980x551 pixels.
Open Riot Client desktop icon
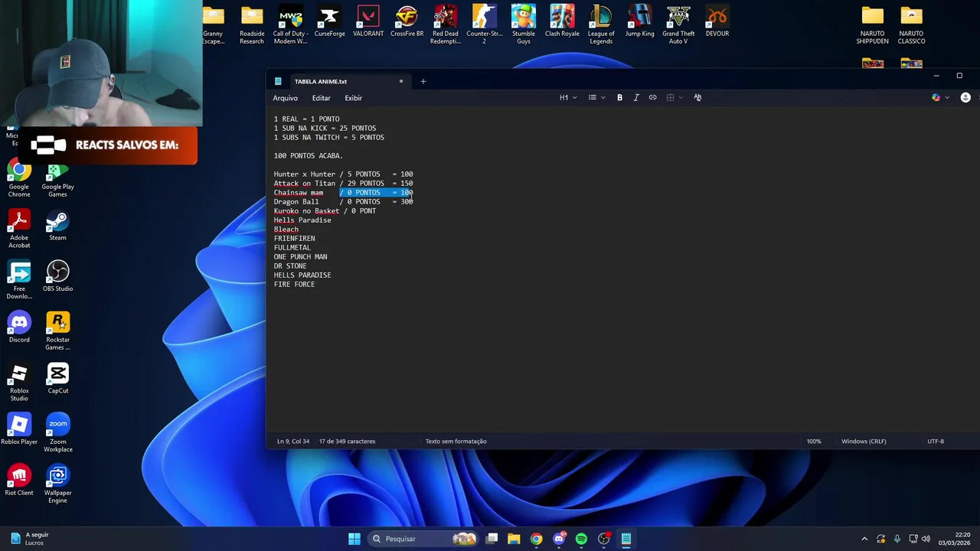pos(19,481)
